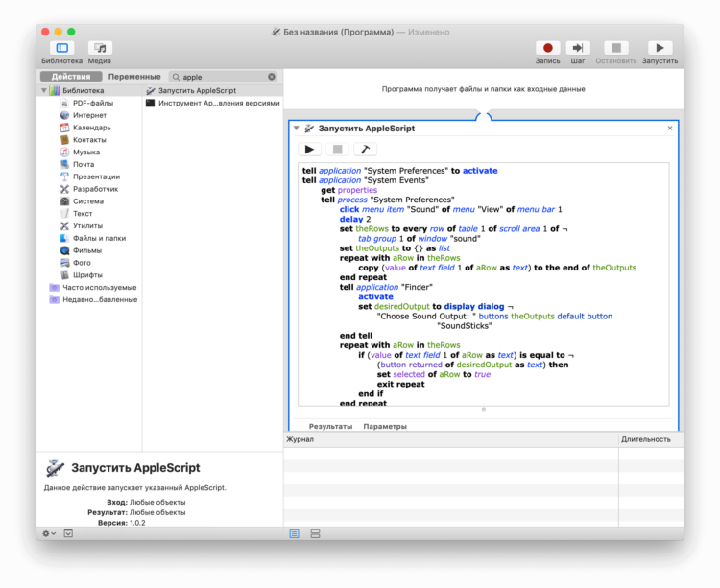Viewport: 720px width, 588px height.
Task: Select Система category
Action: [x=90, y=200]
